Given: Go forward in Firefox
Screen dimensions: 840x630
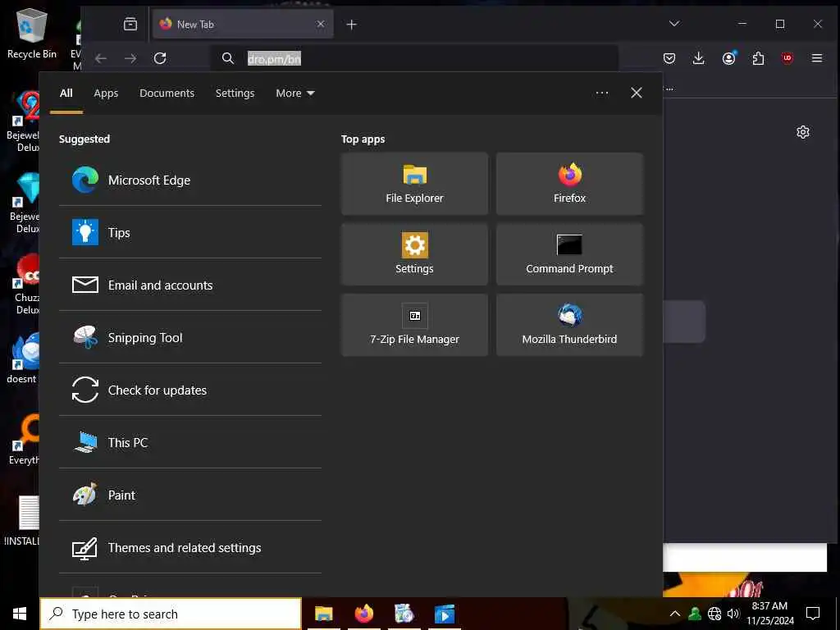Looking at the screenshot, I should pos(130,58).
